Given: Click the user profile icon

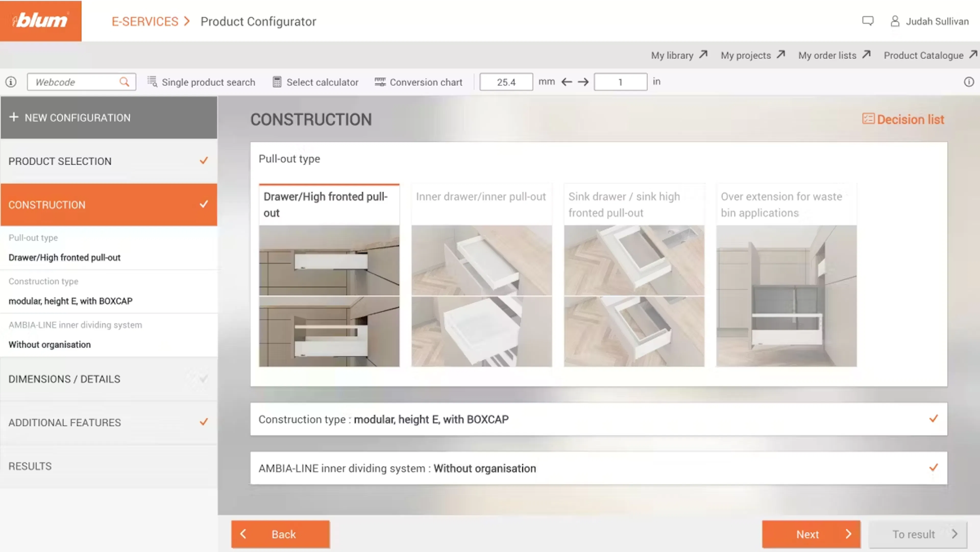Looking at the screenshot, I should pyautogui.click(x=895, y=21).
